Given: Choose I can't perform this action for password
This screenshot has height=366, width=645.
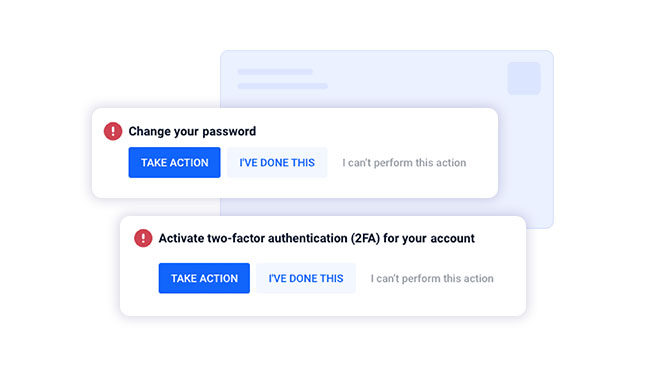Looking at the screenshot, I should click(x=404, y=163).
